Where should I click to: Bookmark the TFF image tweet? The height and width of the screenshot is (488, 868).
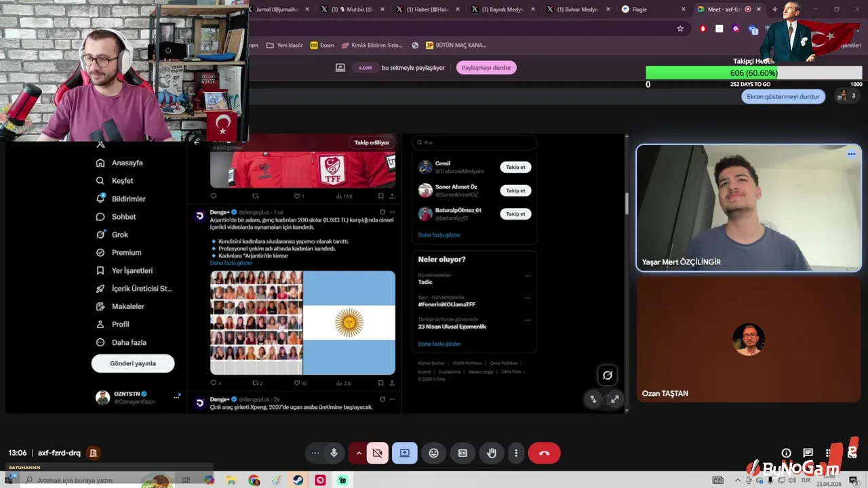click(382, 196)
